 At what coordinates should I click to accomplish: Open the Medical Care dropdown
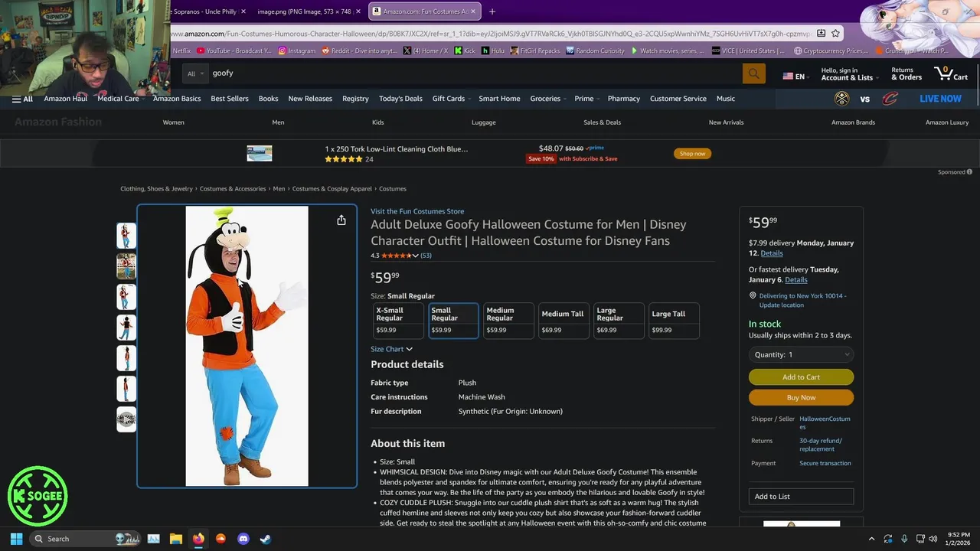(x=121, y=99)
